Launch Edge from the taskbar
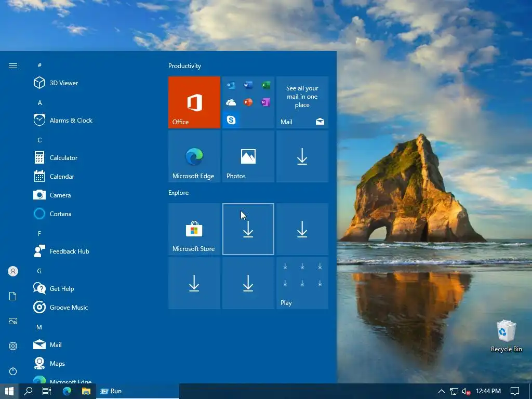The height and width of the screenshot is (399, 532). click(x=67, y=391)
